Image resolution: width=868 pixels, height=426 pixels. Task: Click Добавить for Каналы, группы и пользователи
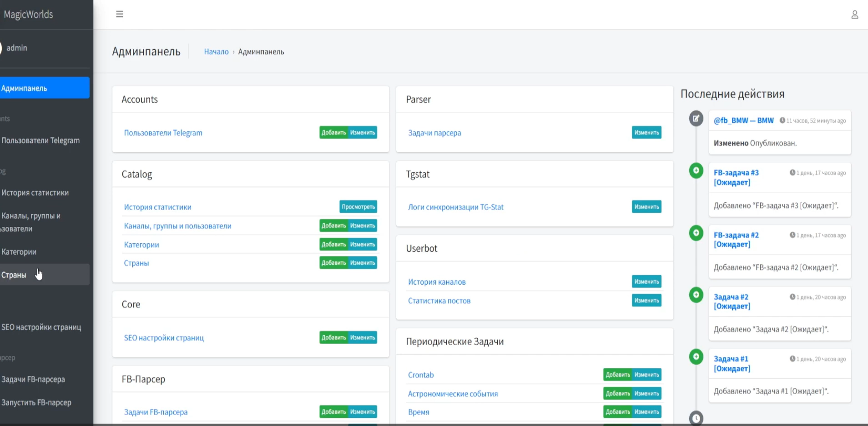(x=334, y=226)
